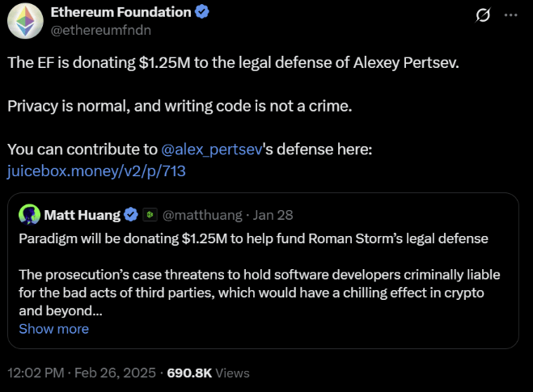
Task: Open the three-dot more options menu
Action: [510, 15]
